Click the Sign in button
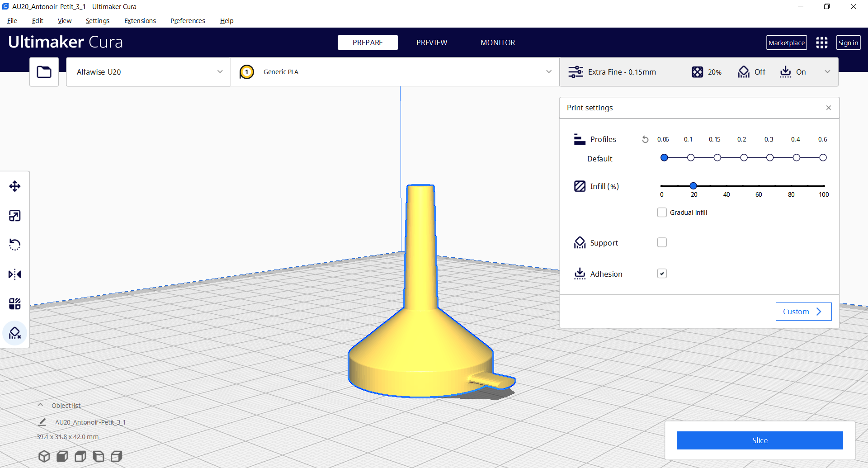Screen dimensions: 868x468 click(x=848, y=43)
